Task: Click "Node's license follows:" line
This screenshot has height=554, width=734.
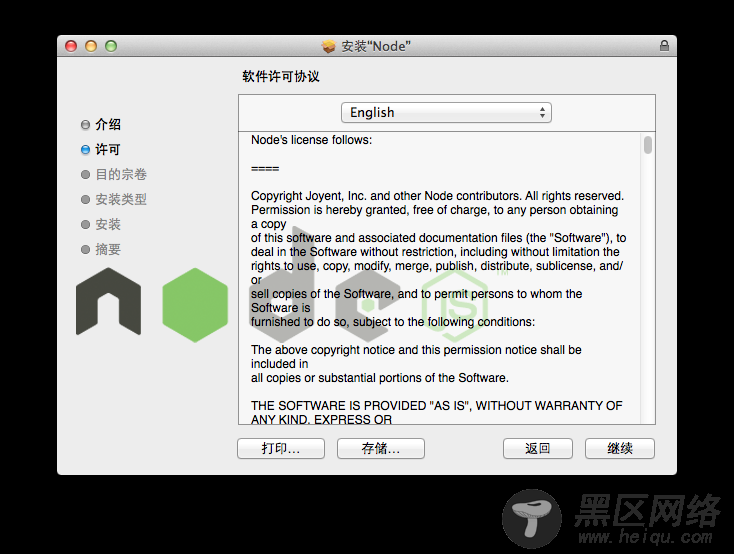Action: pos(311,140)
